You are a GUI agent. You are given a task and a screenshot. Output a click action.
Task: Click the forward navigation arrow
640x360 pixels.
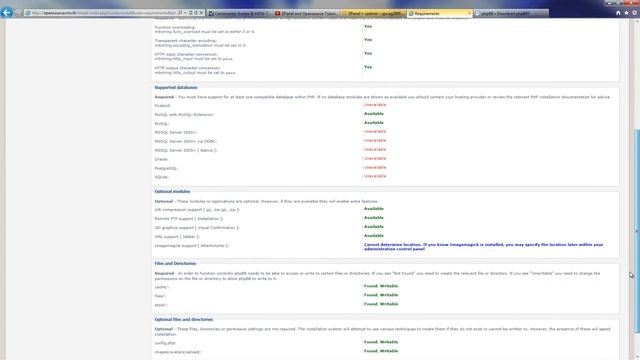[x=18, y=13]
